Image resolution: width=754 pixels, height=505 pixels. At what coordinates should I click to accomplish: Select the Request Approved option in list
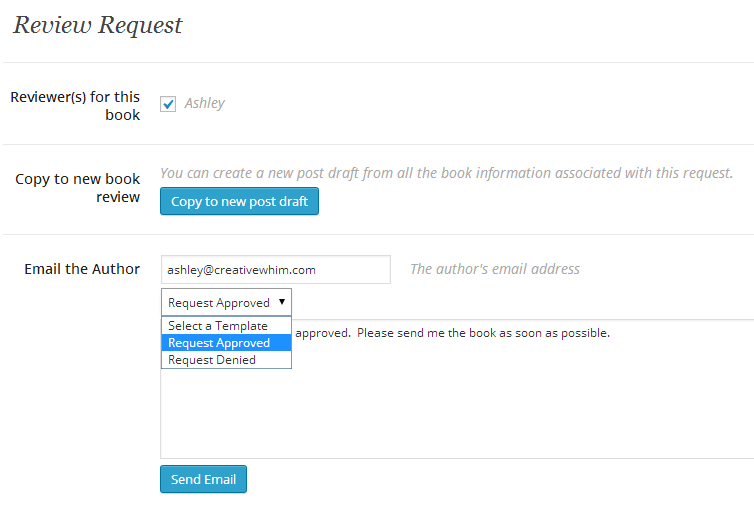click(x=219, y=343)
